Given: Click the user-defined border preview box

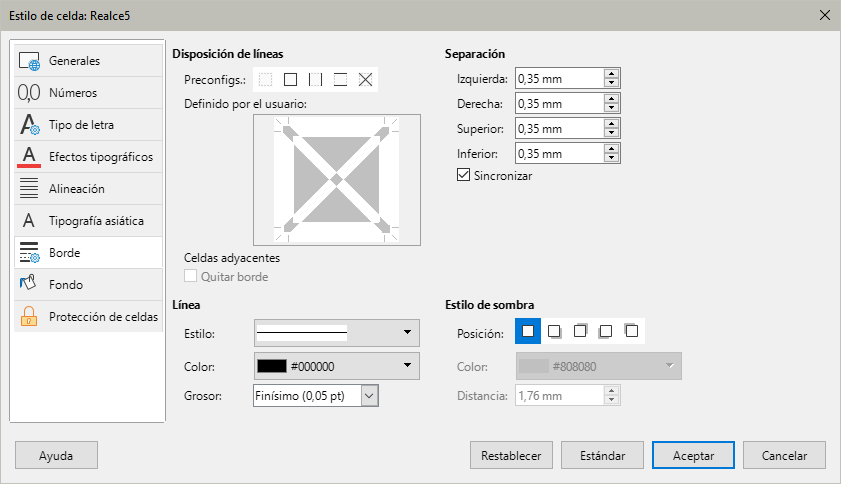Looking at the screenshot, I should 337,180.
